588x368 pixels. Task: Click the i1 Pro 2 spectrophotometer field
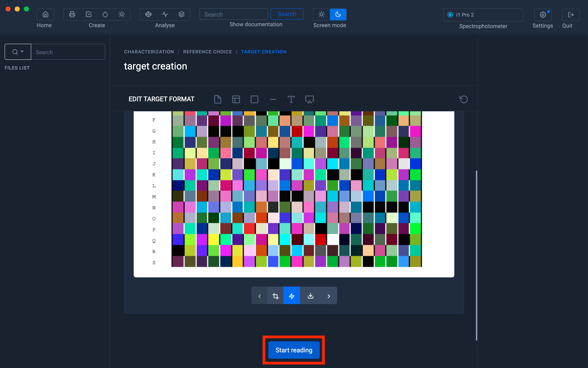[x=483, y=15]
